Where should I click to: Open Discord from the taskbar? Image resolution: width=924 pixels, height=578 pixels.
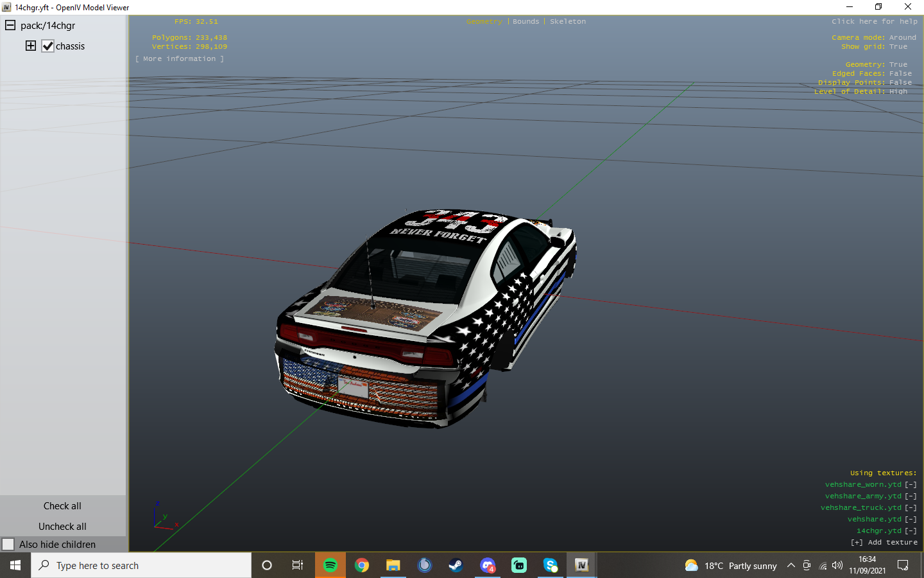coord(487,565)
